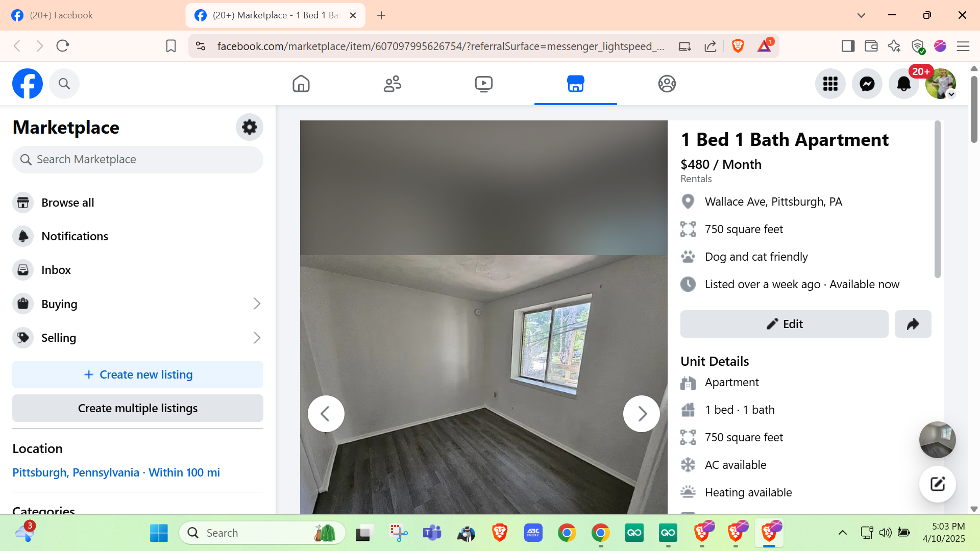Bookmark this page icon

[x=171, y=46]
